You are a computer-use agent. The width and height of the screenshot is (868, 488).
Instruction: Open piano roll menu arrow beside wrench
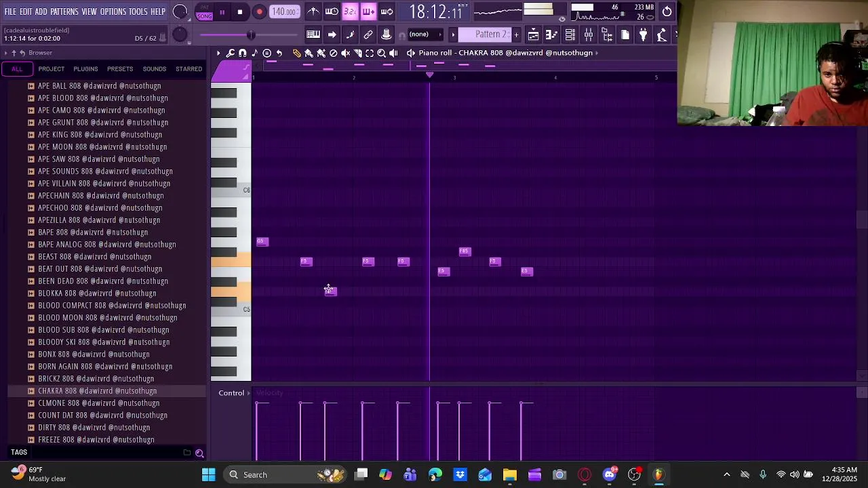[x=218, y=53]
